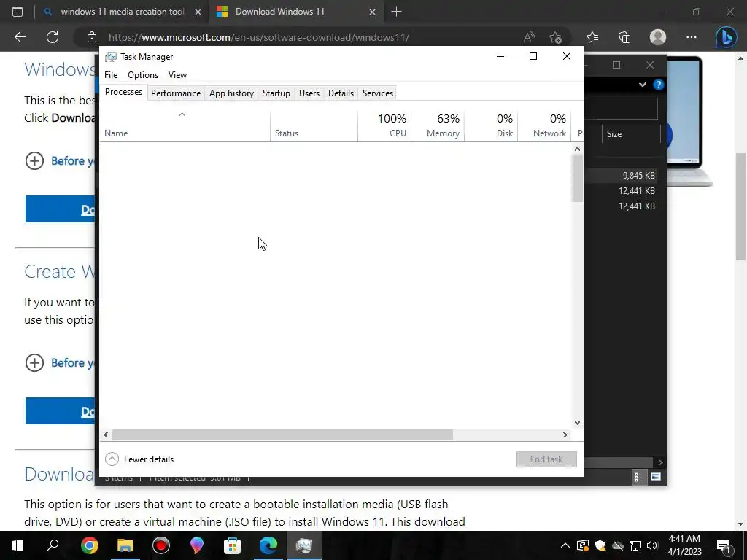Image resolution: width=747 pixels, height=560 pixels.
Task: Open the Read aloud icon in address bar
Action: pos(529,37)
